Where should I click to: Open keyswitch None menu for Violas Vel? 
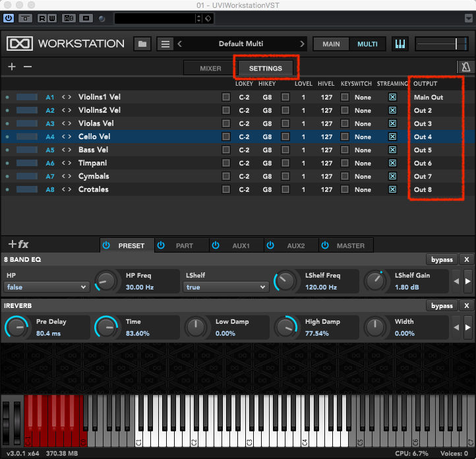point(363,124)
